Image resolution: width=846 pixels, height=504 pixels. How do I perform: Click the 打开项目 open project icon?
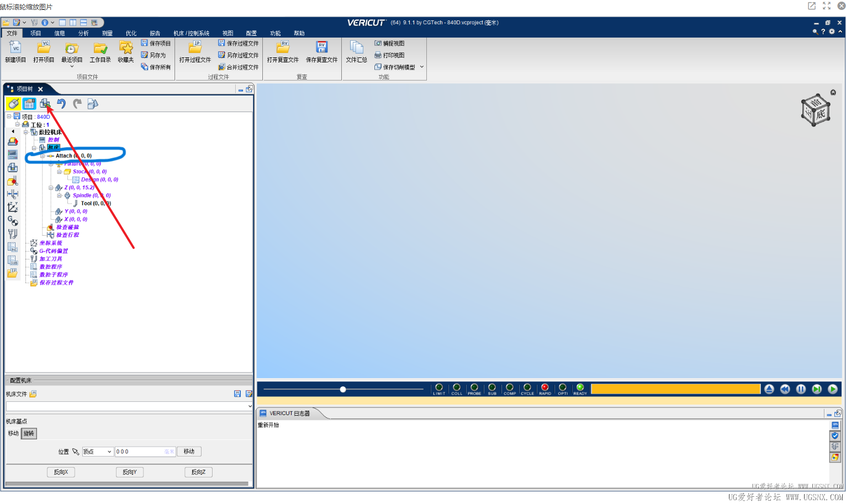click(x=44, y=48)
